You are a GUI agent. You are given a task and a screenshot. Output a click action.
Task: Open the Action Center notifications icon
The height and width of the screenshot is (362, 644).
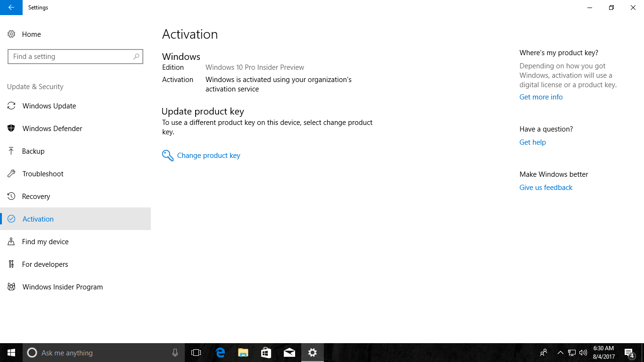[x=629, y=353]
